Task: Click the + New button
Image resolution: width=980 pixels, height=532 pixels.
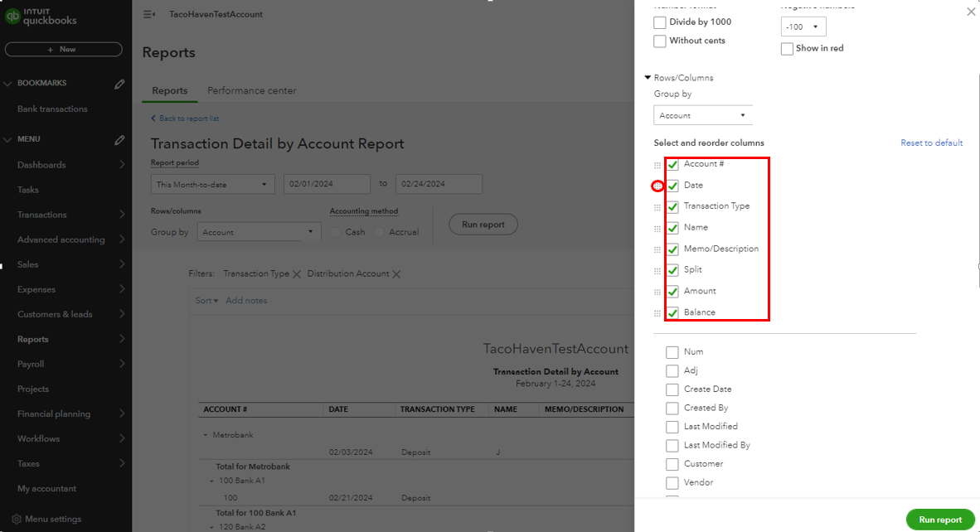Action: [x=63, y=50]
